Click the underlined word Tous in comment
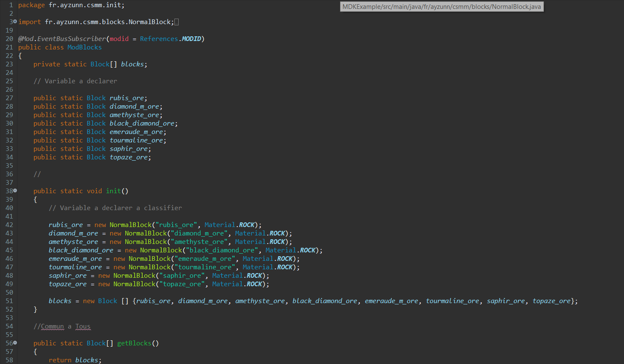This screenshot has height=364, width=624. (83, 326)
